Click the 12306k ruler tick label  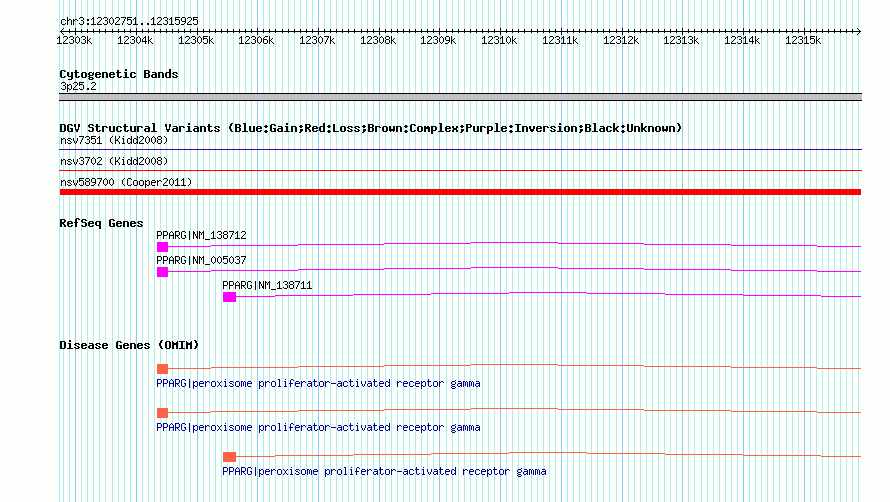[x=256, y=40]
